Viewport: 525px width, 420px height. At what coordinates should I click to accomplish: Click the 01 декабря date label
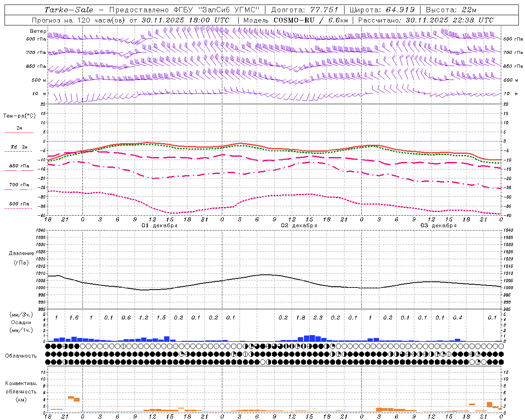(x=160, y=226)
